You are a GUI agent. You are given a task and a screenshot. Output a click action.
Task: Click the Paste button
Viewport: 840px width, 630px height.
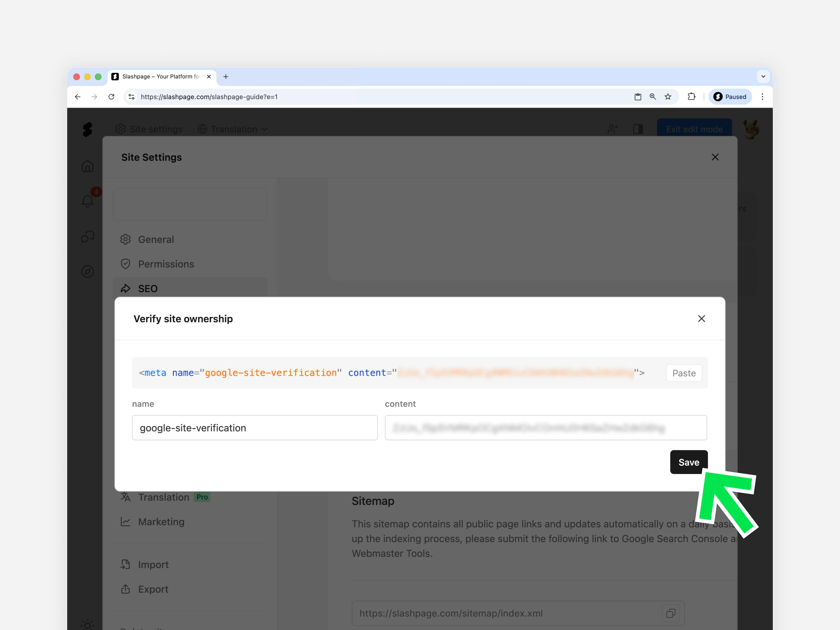click(x=683, y=373)
